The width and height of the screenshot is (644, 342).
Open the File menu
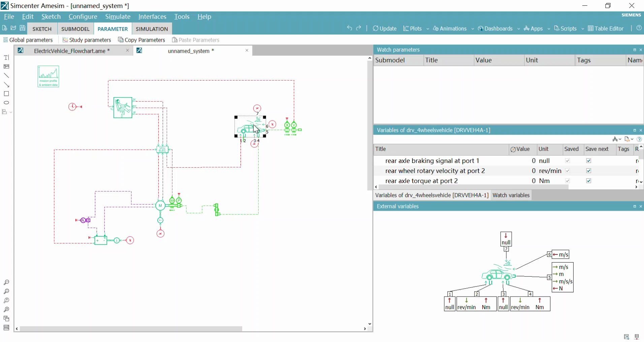[9, 16]
